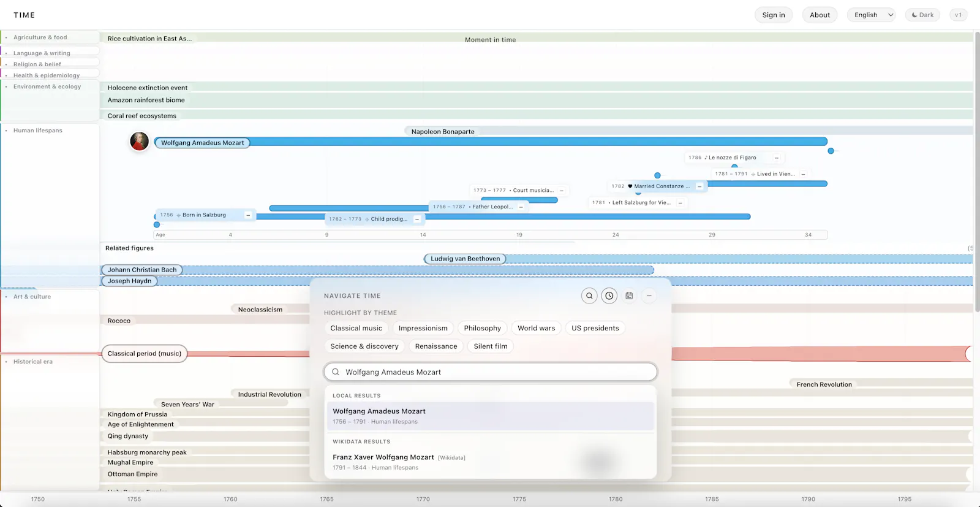The width and height of the screenshot is (980, 507).
Task: Collapse the Art & culture category
Action: pyautogui.click(x=32, y=297)
